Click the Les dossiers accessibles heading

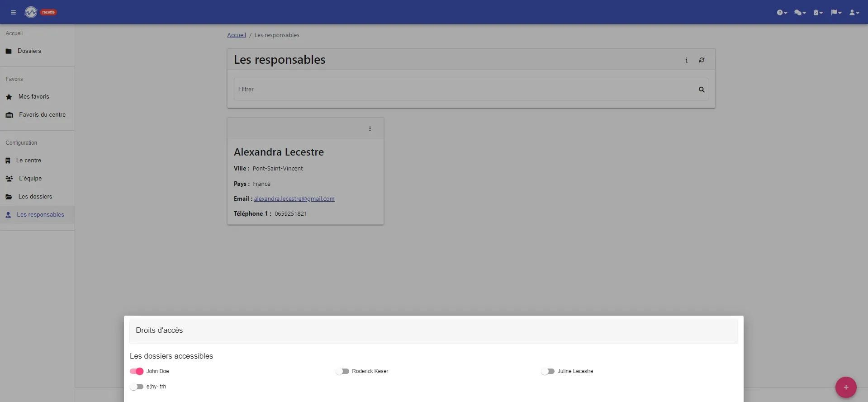coord(171,356)
